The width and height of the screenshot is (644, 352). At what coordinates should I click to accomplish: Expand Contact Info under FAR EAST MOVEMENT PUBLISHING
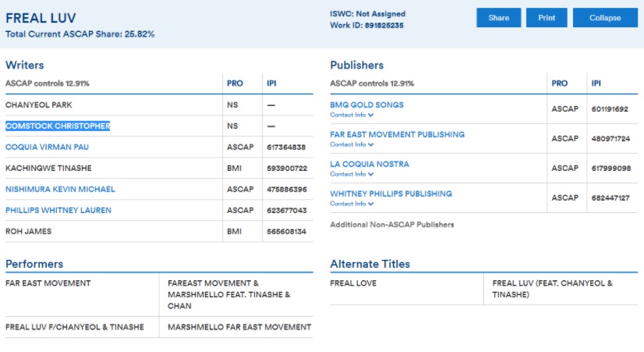click(352, 144)
